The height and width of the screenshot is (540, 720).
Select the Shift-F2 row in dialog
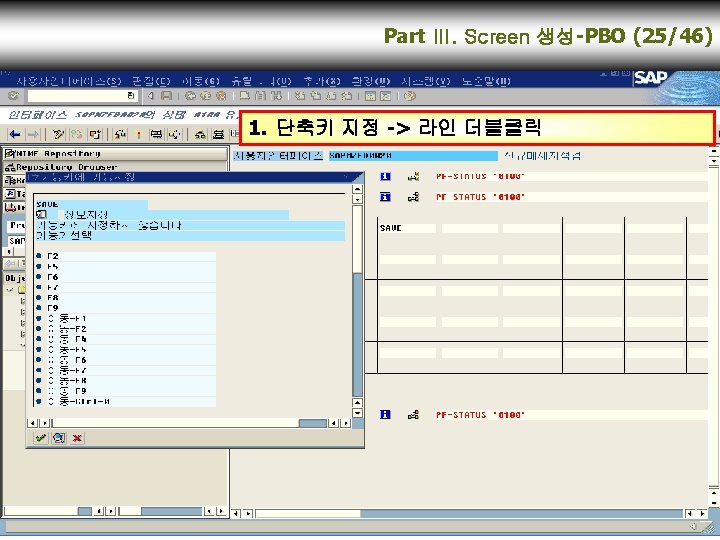tap(125, 329)
